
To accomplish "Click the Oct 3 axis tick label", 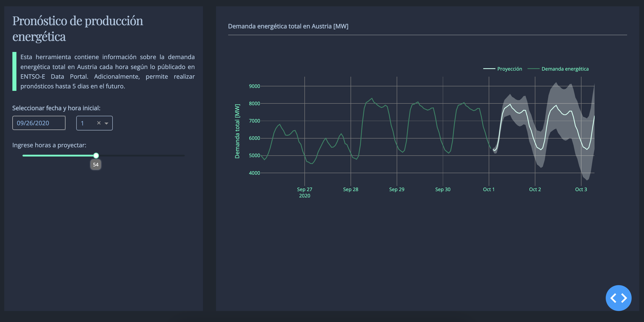I will click(581, 189).
